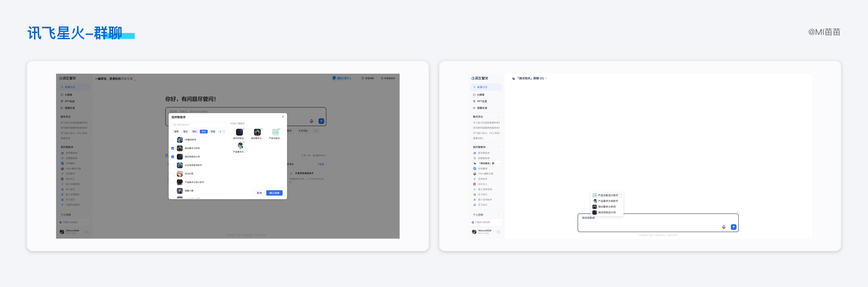868x287 pixels.
Task: Remove selected agent 产品功能设... via its x badge
Action: tap(279, 129)
